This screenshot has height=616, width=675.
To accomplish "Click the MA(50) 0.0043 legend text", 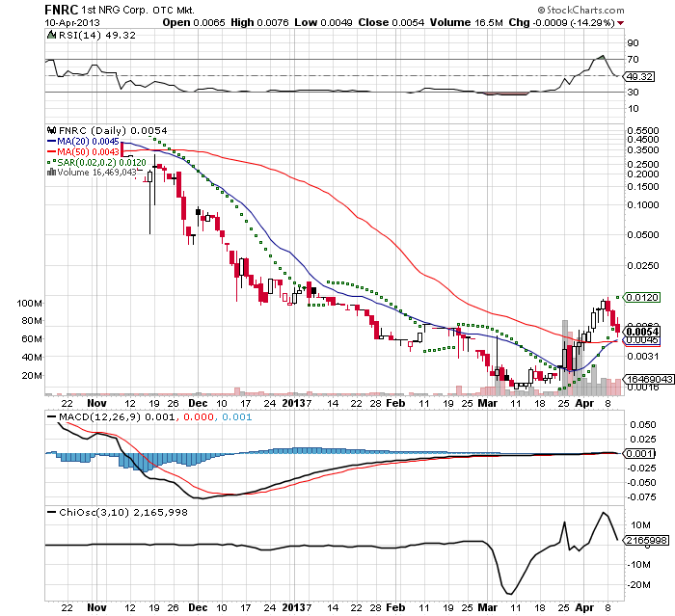I will click(x=88, y=151).
